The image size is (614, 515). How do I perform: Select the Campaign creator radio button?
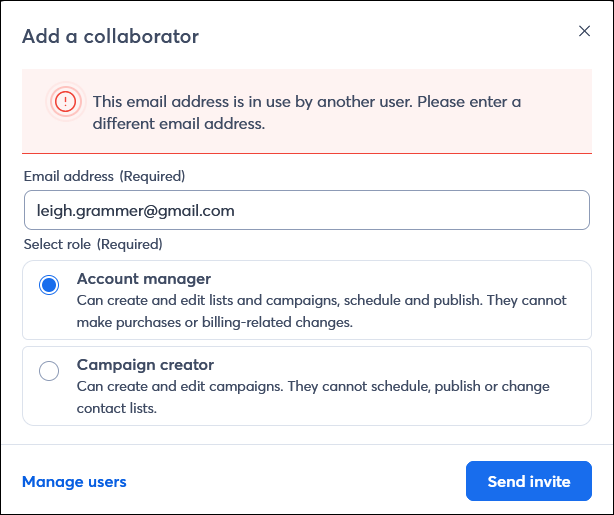[x=49, y=370]
